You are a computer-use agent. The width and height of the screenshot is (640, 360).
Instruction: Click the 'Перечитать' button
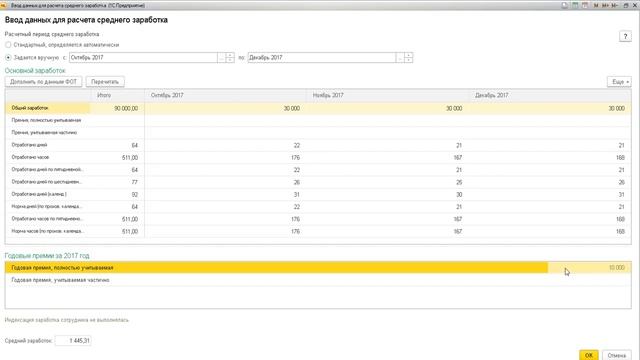tap(105, 82)
